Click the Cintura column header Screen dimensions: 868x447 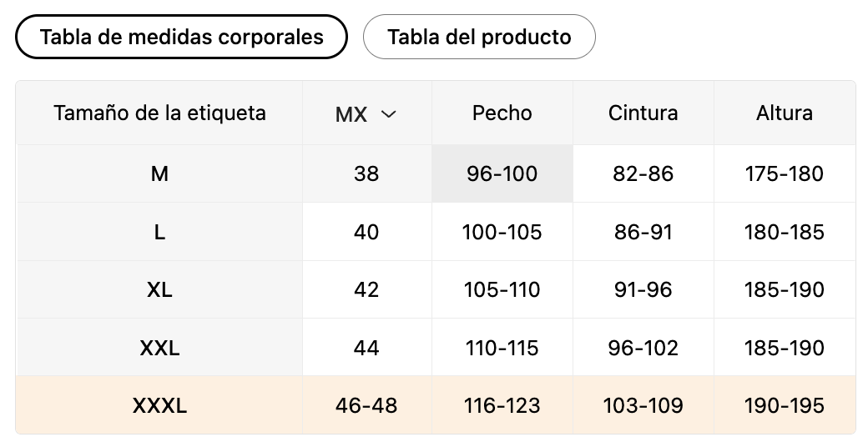click(x=643, y=113)
